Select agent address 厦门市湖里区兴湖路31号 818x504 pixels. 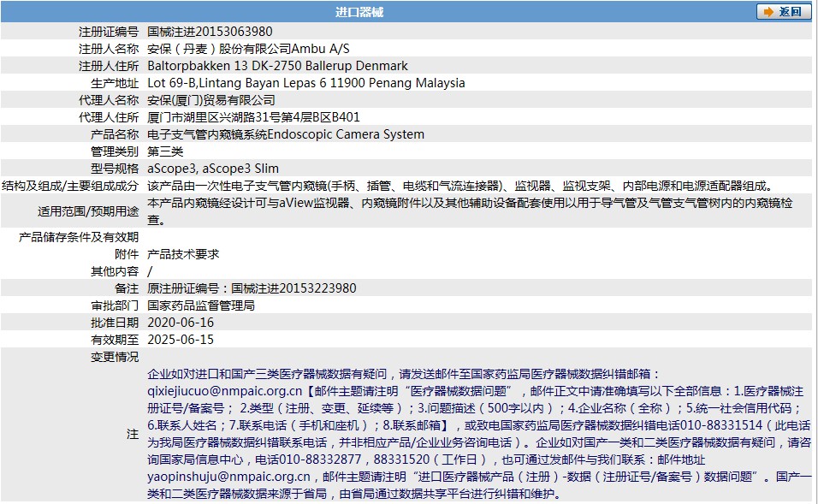point(253,117)
